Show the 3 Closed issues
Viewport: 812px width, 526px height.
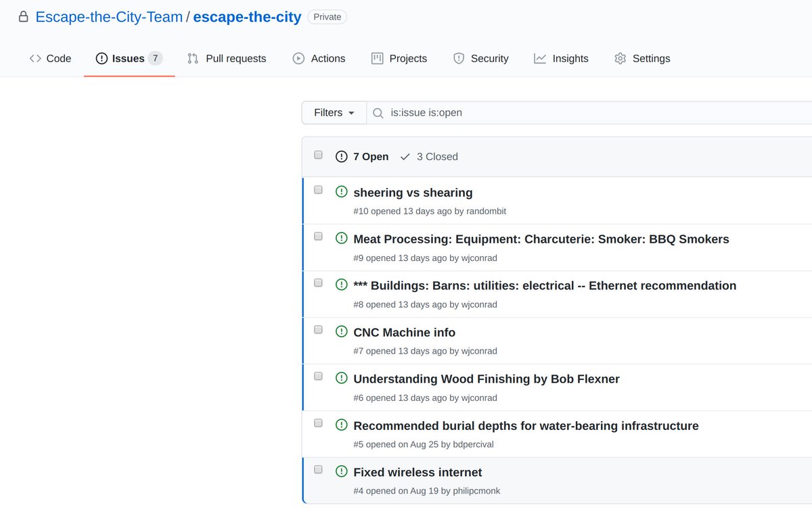coord(436,157)
